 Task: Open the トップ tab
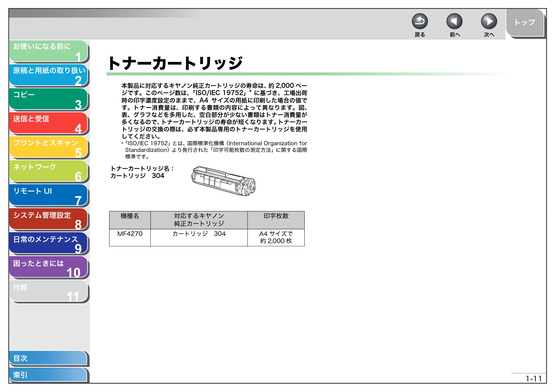tap(525, 22)
